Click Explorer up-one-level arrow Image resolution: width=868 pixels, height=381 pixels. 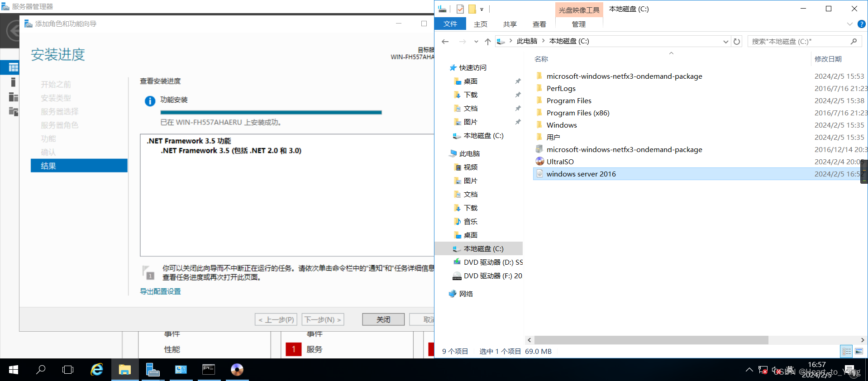[x=487, y=41]
